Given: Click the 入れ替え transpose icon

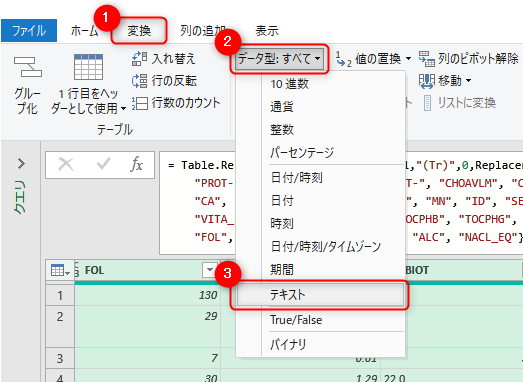Looking at the screenshot, I should [139, 59].
